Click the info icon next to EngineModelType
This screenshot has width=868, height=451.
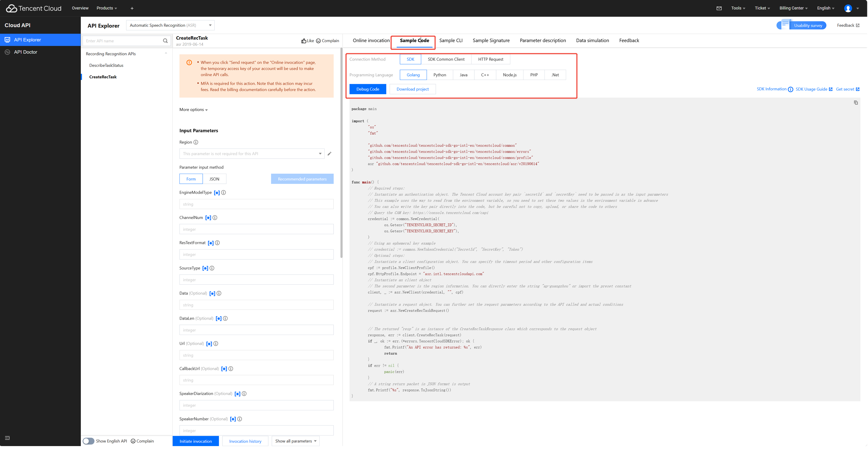[x=223, y=193]
